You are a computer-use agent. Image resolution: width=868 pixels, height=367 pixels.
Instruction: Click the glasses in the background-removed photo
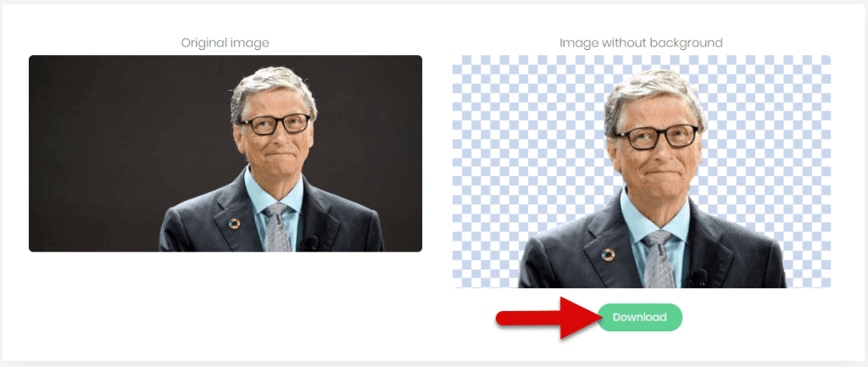(x=656, y=136)
